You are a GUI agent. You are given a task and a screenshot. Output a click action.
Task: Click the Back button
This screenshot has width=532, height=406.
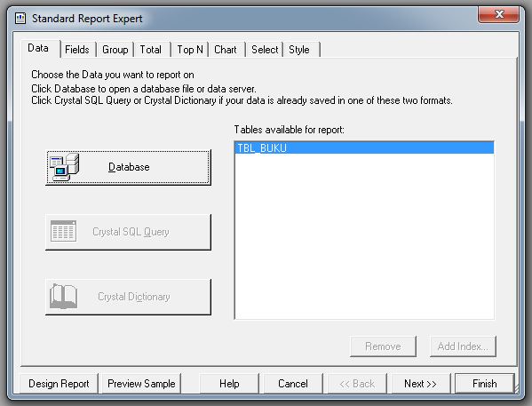pos(357,384)
